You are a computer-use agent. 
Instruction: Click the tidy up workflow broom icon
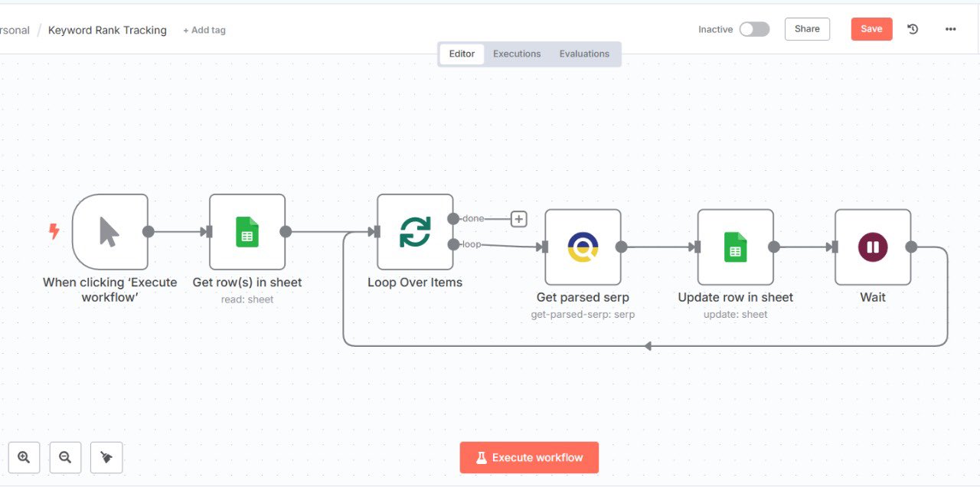(106, 458)
